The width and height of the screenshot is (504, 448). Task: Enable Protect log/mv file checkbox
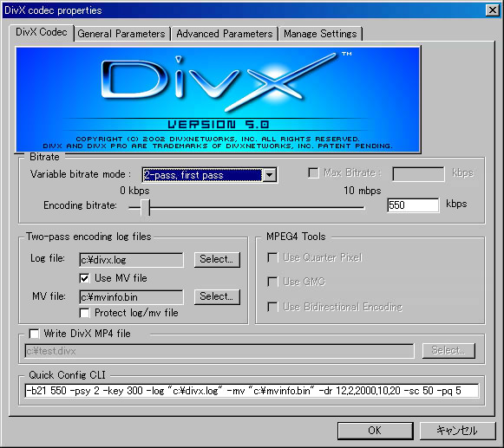84,313
